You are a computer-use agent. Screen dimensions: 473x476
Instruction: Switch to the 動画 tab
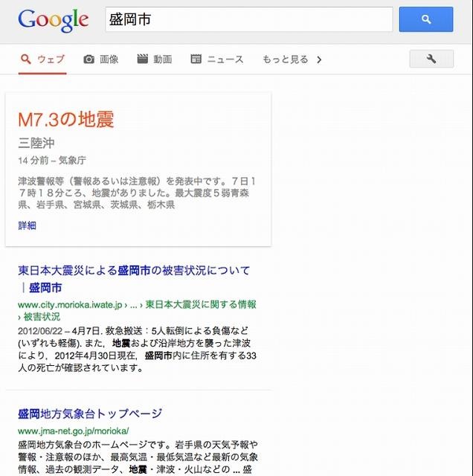pos(154,59)
